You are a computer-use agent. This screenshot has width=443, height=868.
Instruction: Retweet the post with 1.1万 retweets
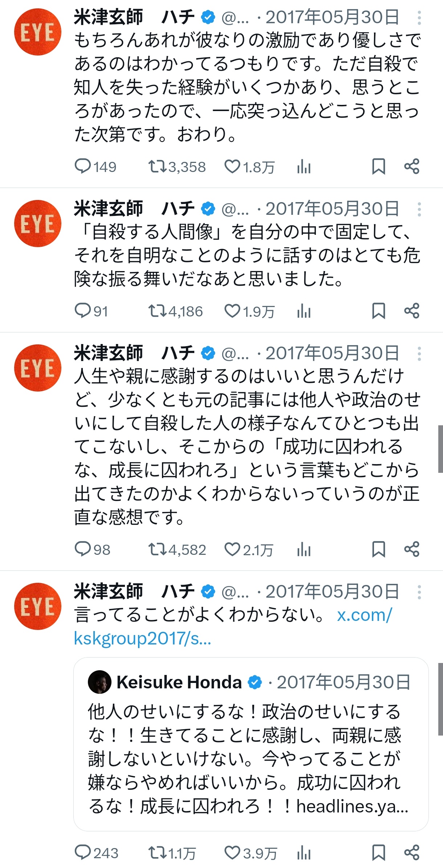[172, 853]
